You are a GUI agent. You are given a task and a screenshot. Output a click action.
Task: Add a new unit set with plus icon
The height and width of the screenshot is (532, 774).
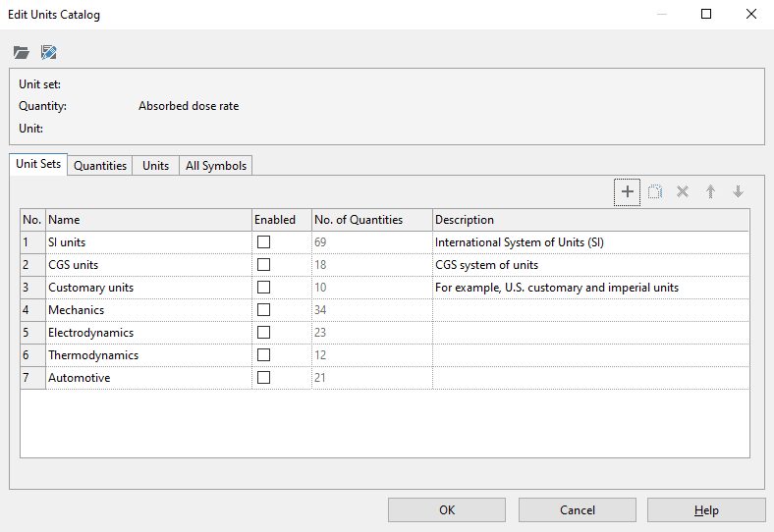(628, 192)
